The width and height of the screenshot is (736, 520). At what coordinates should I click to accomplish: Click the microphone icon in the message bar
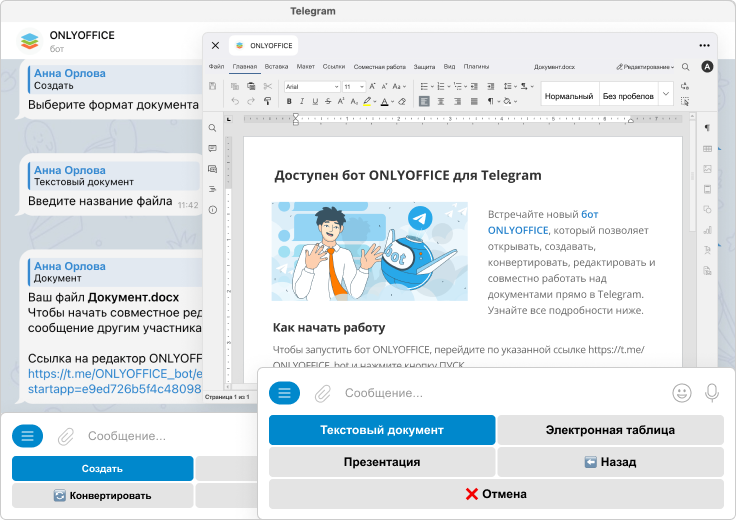point(712,393)
